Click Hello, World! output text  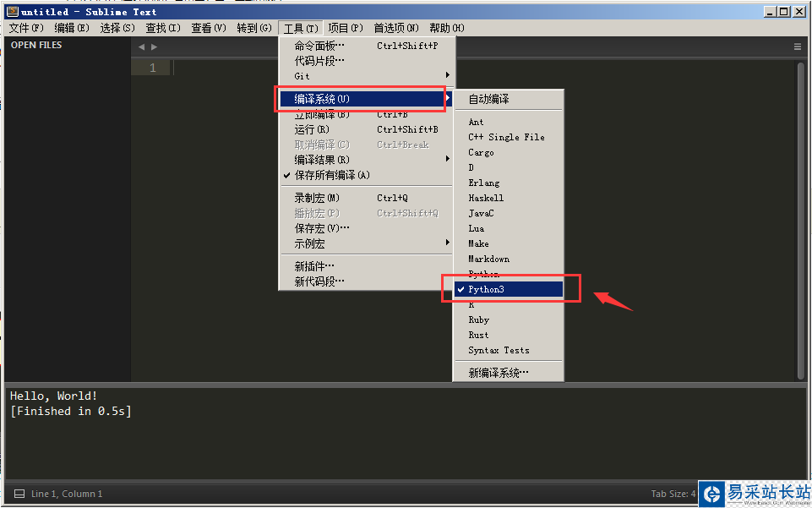tap(54, 396)
